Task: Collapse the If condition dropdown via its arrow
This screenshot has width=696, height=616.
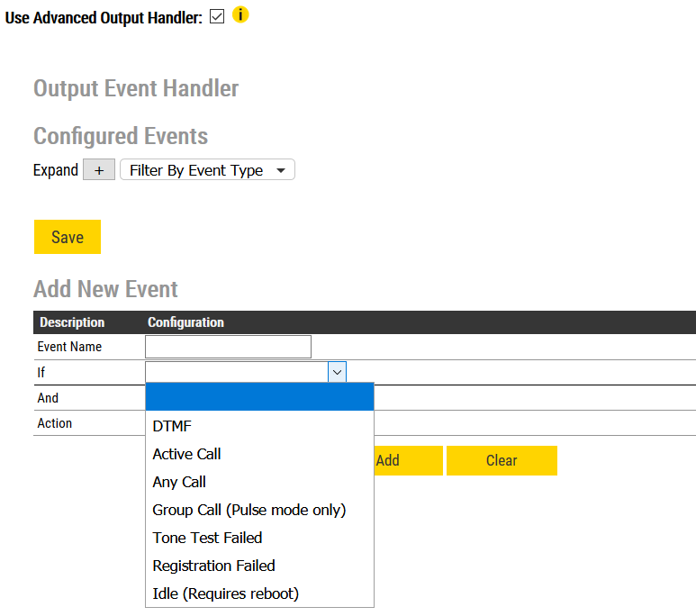Action: (337, 372)
